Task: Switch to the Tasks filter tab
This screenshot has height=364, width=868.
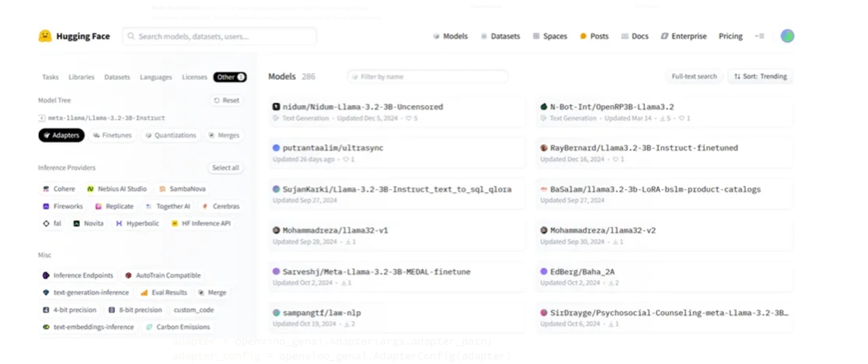Action: pos(51,77)
